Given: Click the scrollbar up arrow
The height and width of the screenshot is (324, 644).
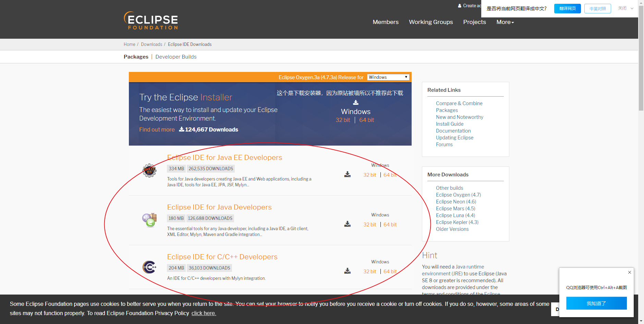Looking at the screenshot, I should (641, 2).
